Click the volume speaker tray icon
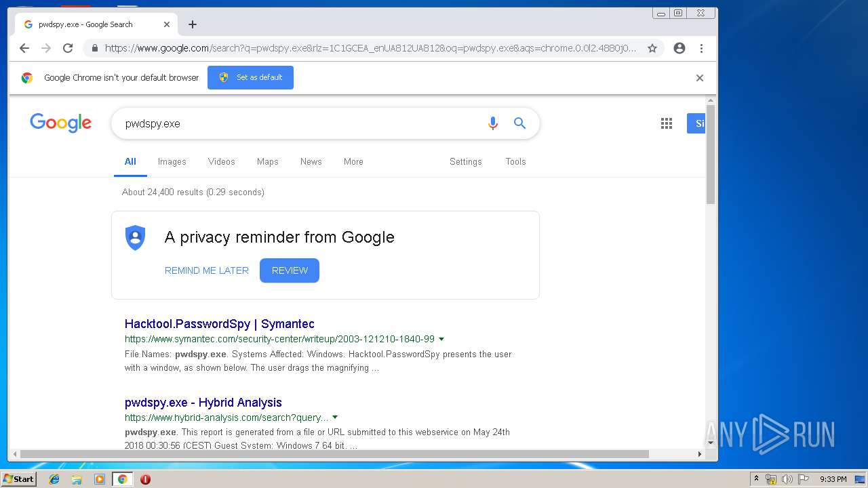 click(x=787, y=479)
